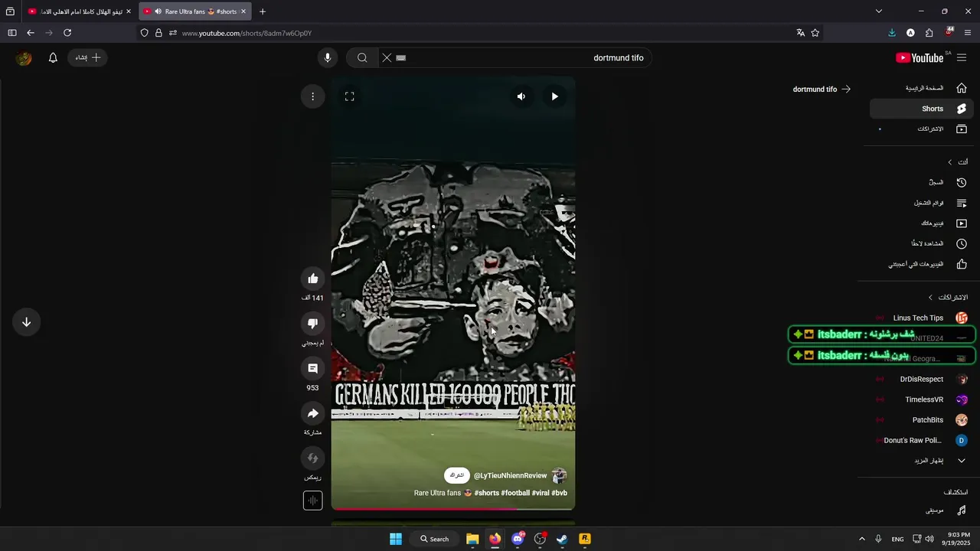Open the LyTieuNhiennReview channel avatar

[x=559, y=475]
